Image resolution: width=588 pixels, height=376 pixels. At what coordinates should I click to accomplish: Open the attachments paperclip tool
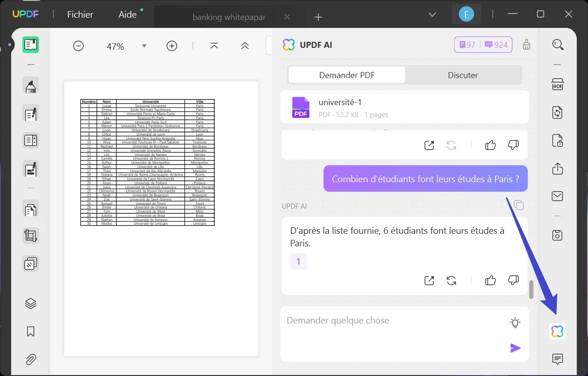pos(31,359)
